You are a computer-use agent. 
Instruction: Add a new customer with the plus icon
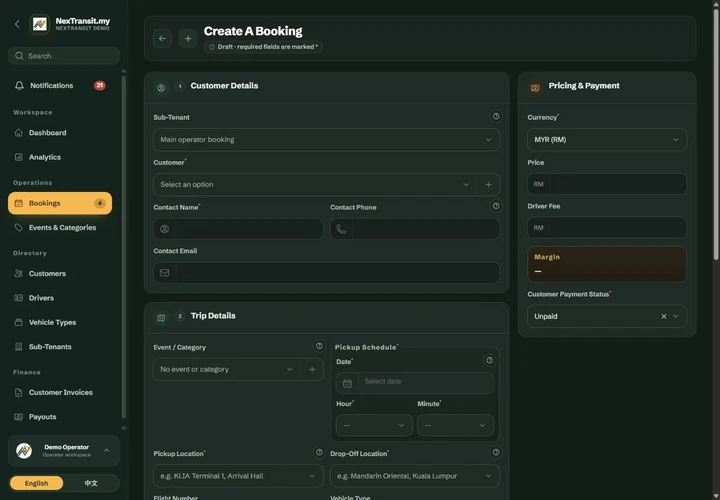click(488, 185)
